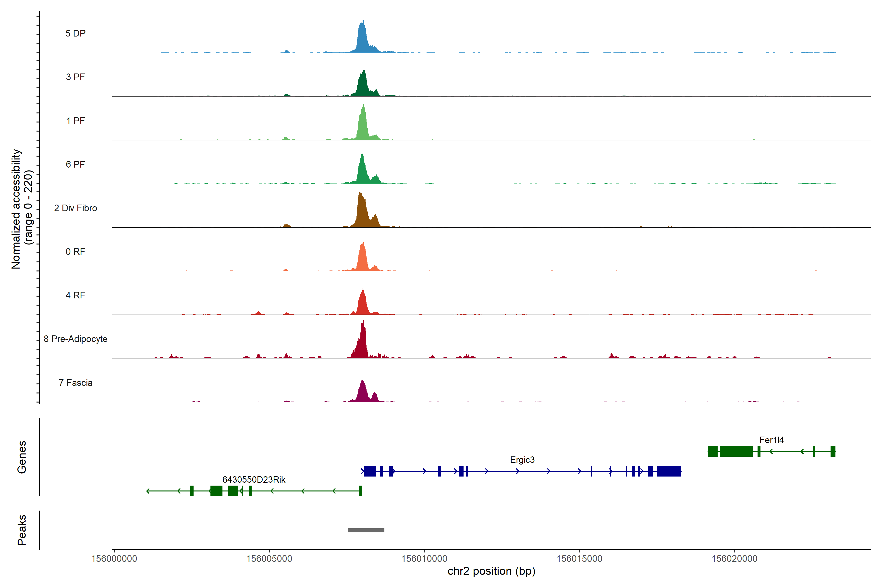Click the 2 Div Fibro track label
882x588 pixels.
tap(75, 208)
